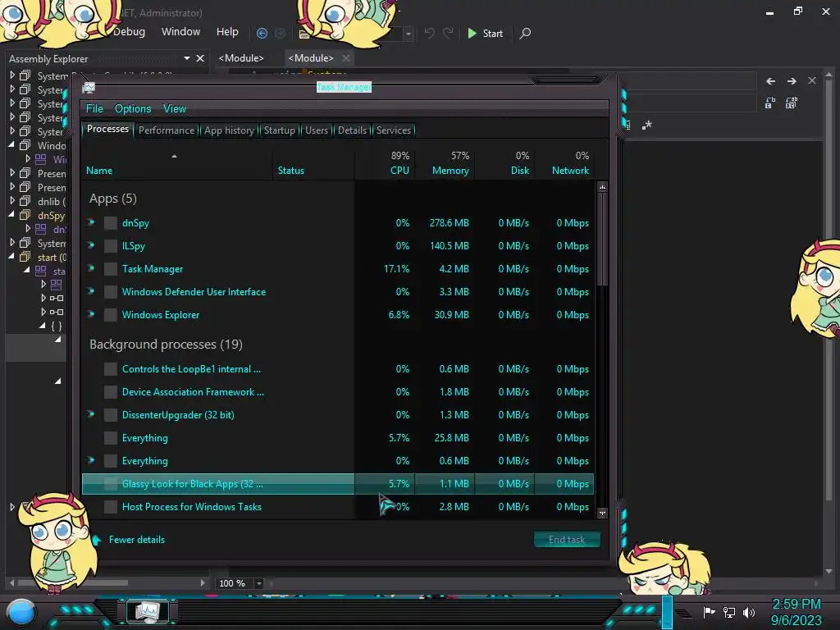The width and height of the screenshot is (840, 630).
Task: Click the Task Manager process row icon
Action: (x=111, y=269)
